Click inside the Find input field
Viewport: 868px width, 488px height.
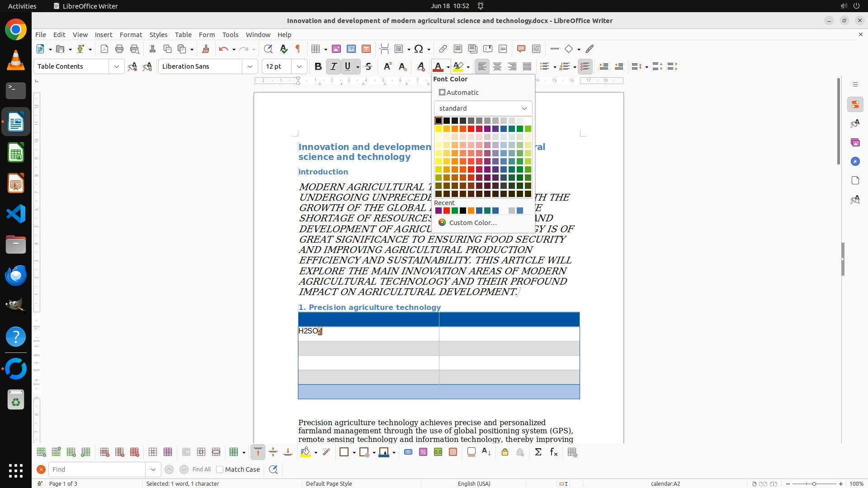(97, 469)
